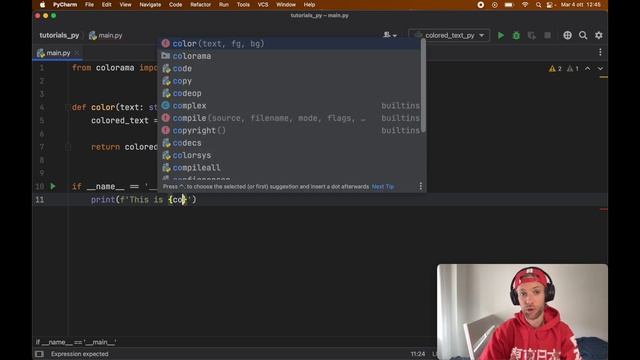
Task: Open the PyCharm menu
Action: click(x=65, y=5)
